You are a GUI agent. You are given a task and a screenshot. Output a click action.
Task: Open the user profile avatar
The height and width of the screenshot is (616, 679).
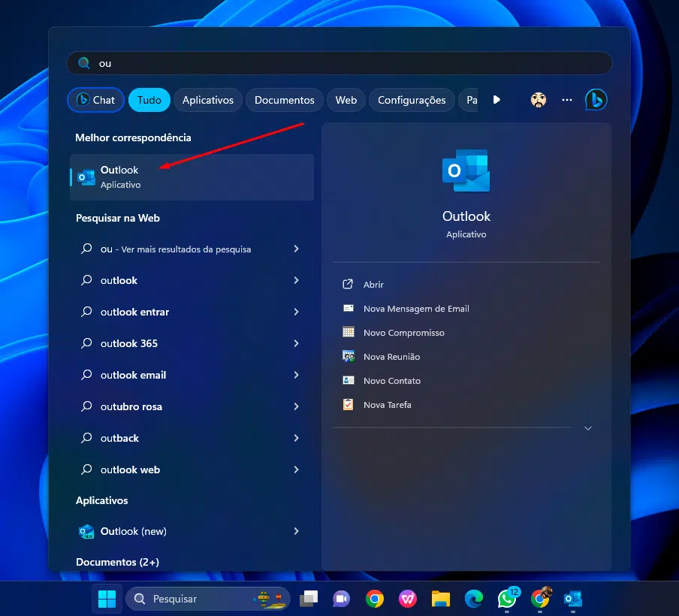[539, 100]
